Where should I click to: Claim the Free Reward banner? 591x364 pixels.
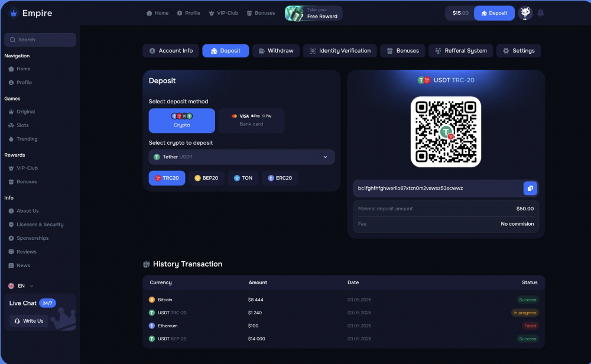coord(314,13)
